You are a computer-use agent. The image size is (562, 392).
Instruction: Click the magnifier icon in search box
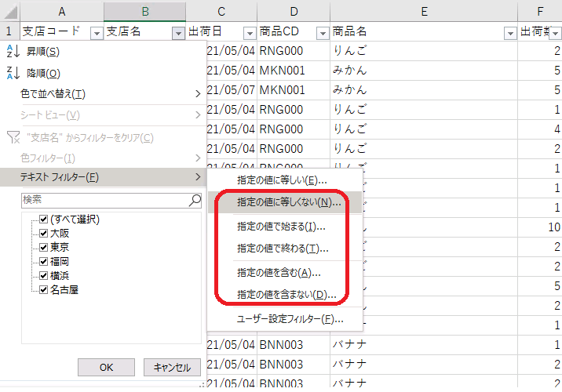point(195,201)
